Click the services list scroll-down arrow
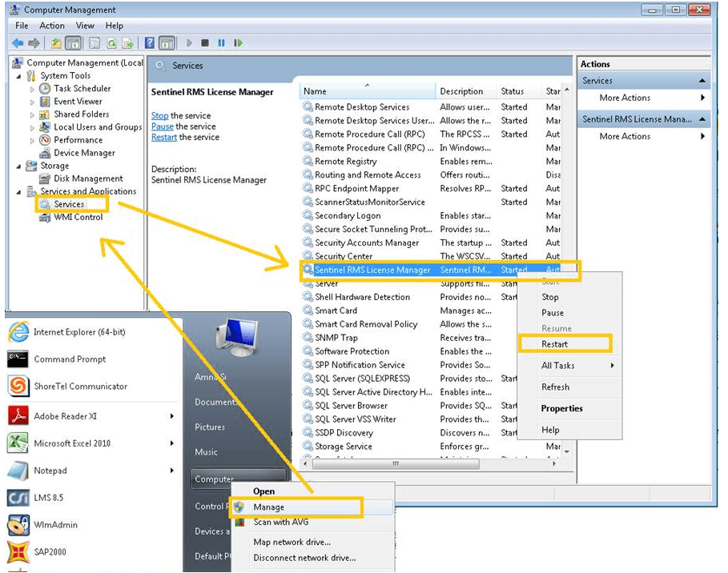This screenshot has width=728, height=573. pyautogui.click(x=567, y=451)
